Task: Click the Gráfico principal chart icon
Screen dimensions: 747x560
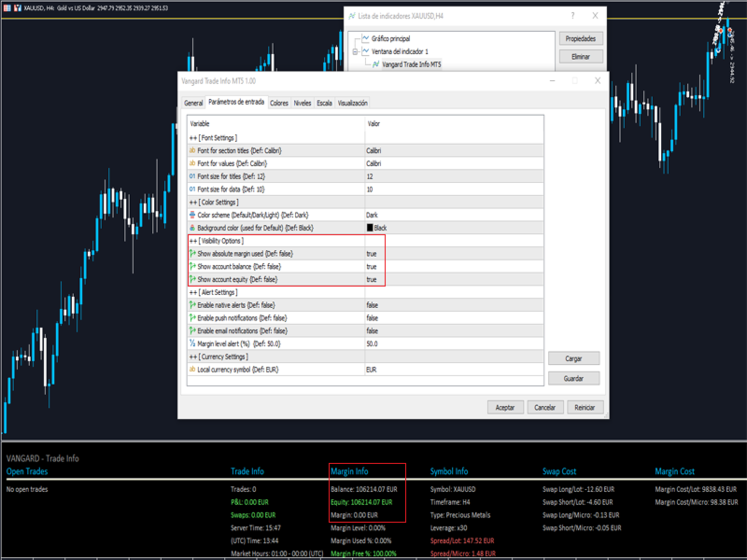Action: [x=365, y=38]
